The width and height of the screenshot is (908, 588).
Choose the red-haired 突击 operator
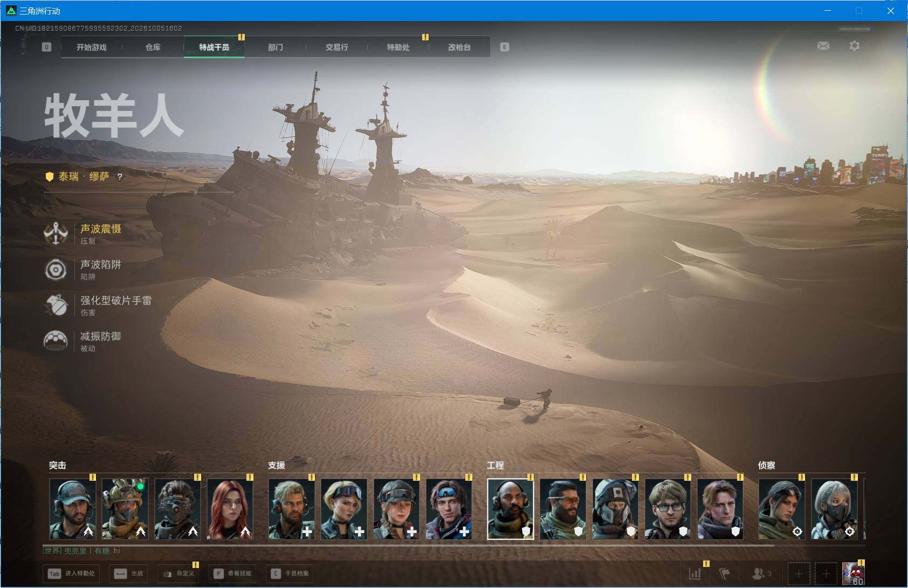coord(230,509)
